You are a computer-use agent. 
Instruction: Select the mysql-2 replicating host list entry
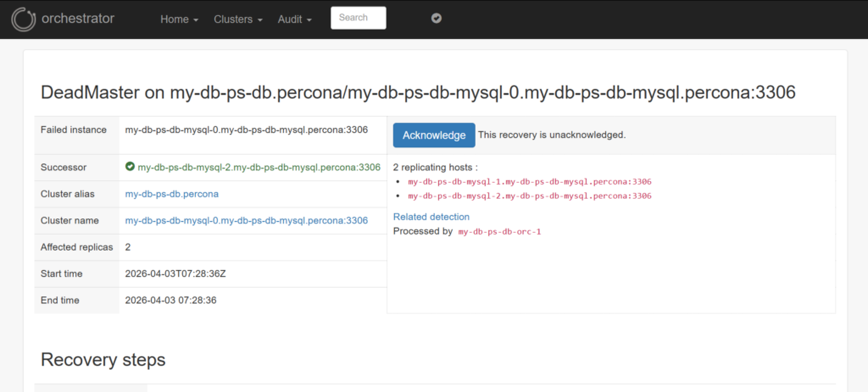529,196
